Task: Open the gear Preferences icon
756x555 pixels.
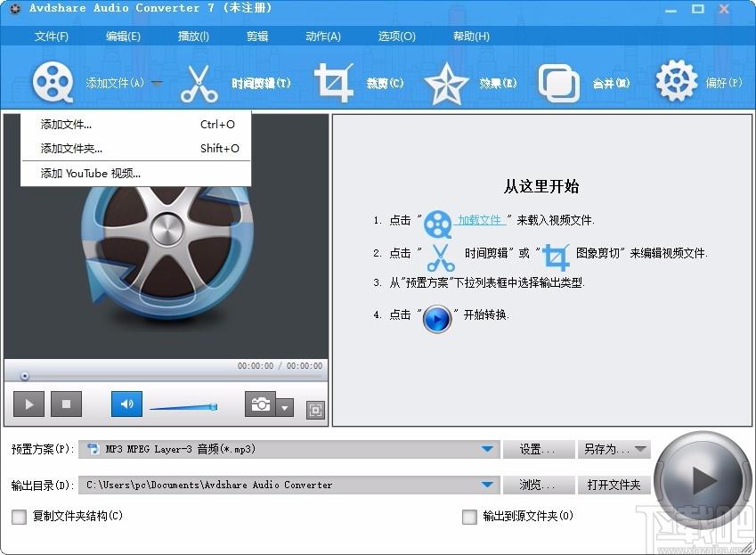Action: [677, 80]
